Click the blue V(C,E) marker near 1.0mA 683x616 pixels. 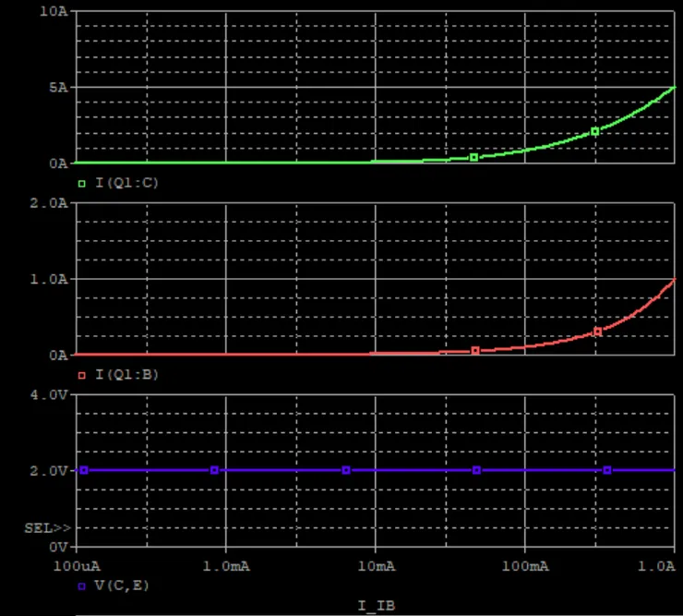214,470
